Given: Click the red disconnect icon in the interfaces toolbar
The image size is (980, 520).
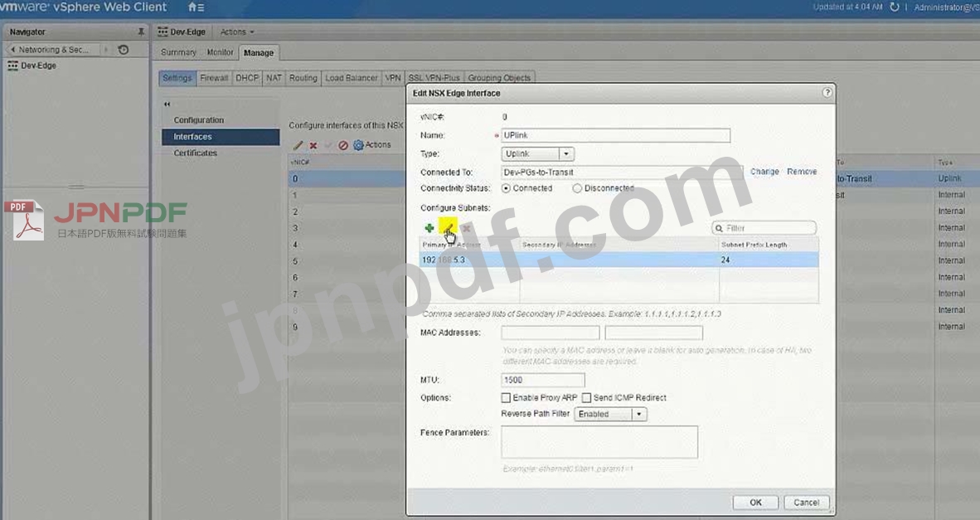Looking at the screenshot, I should pyautogui.click(x=343, y=145).
